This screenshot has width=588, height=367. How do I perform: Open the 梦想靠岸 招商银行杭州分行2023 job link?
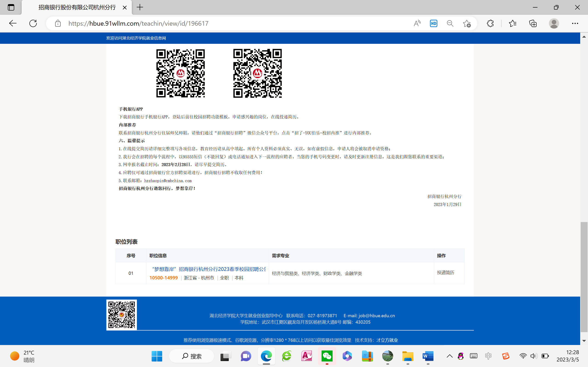tap(209, 269)
